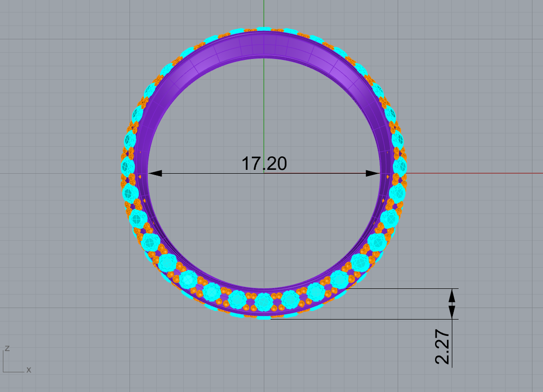Select the 17.20 diameter dimension text
This screenshot has width=543, height=392.
coord(264,164)
